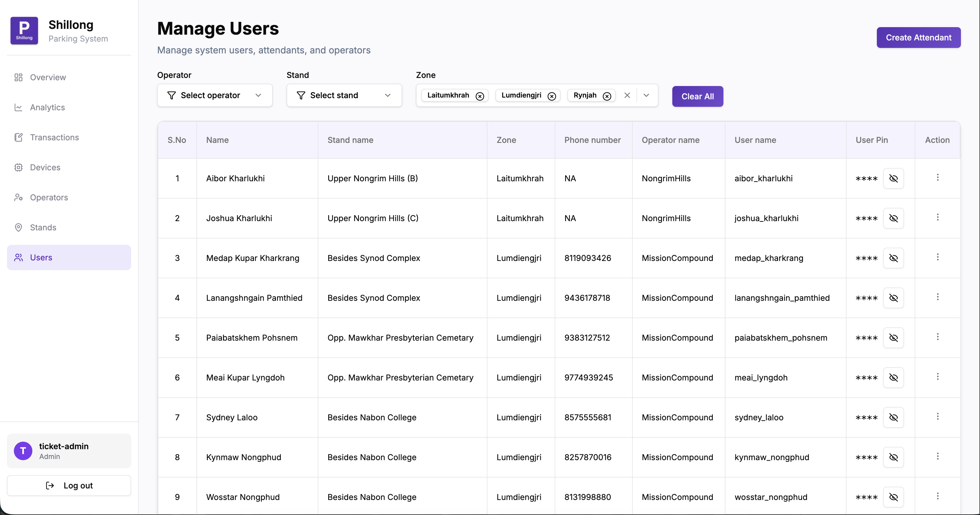Remove the Rynjah zone chip
980x515 pixels.
607,96
